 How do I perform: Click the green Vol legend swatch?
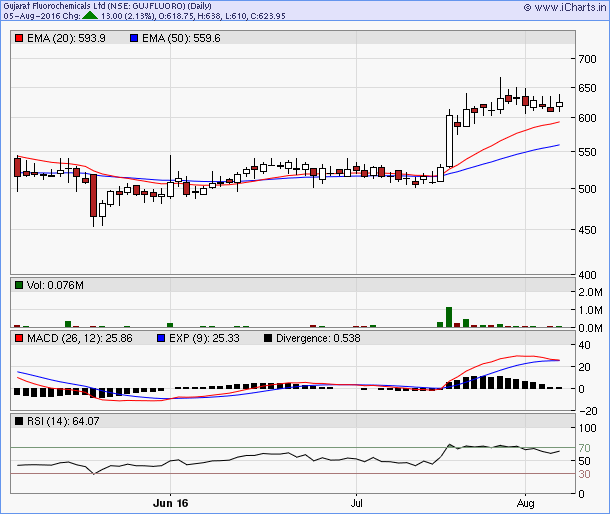19,285
